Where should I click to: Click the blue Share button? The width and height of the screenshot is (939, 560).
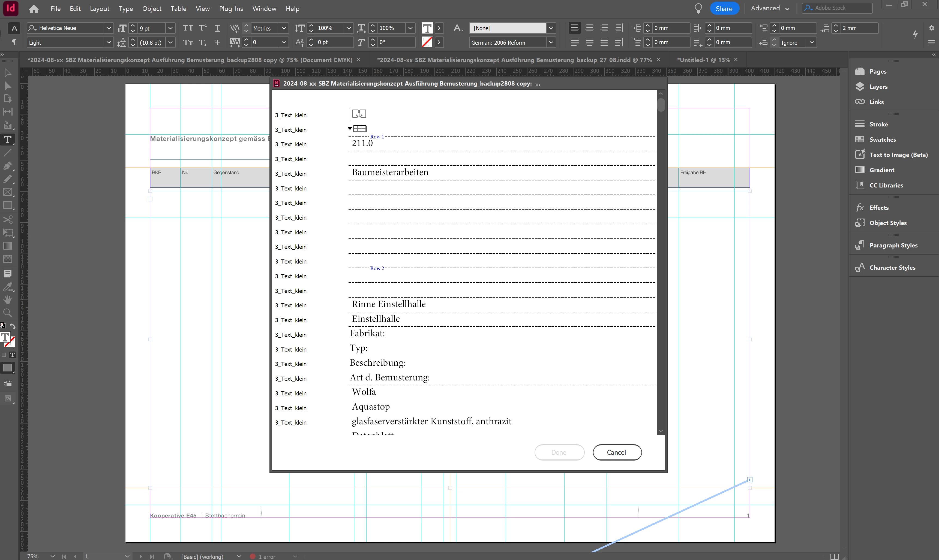point(724,8)
